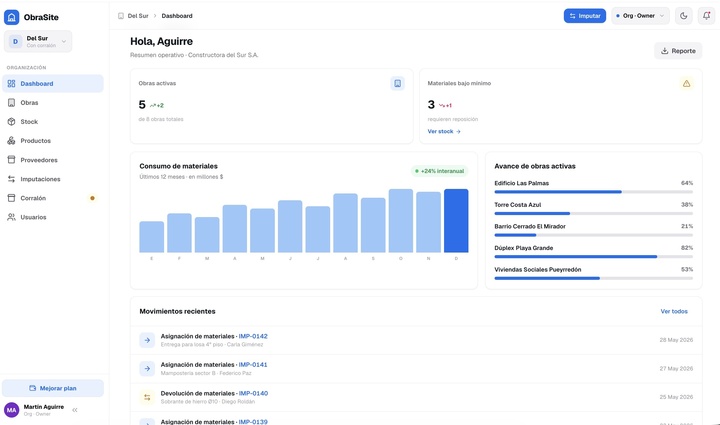Open movement IMP-0140 link
The height and width of the screenshot is (425, 720).
coord(253,393)
